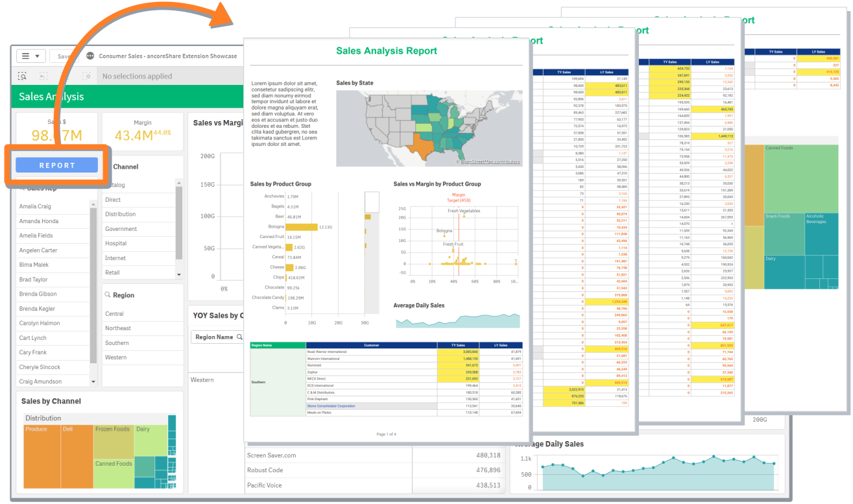
Task: Select Southern in the Region list
Action: pos(142,343)
